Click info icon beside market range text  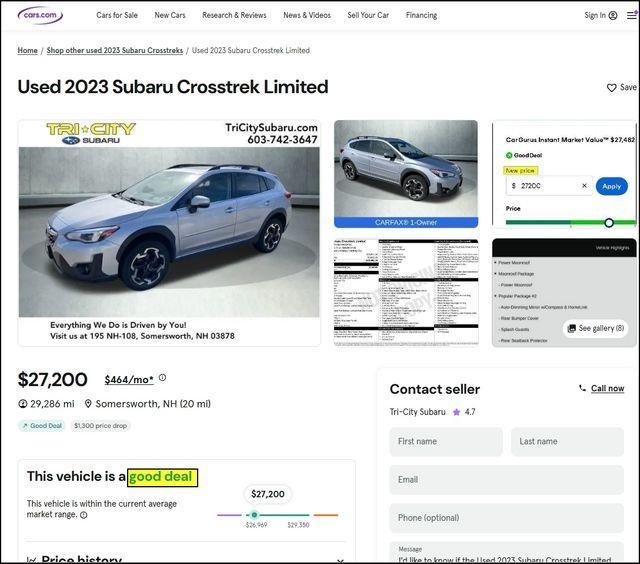(84, 515)
